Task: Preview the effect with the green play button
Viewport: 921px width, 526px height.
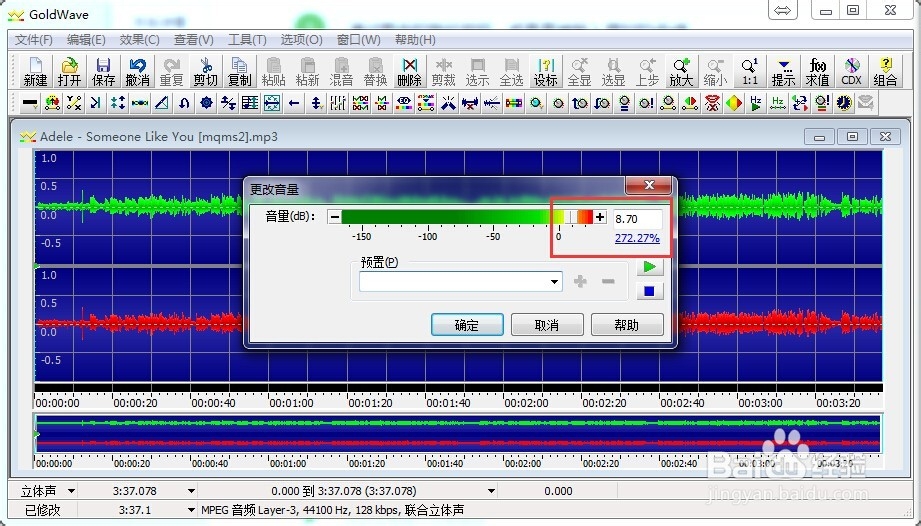Action: tap(650, 267)
